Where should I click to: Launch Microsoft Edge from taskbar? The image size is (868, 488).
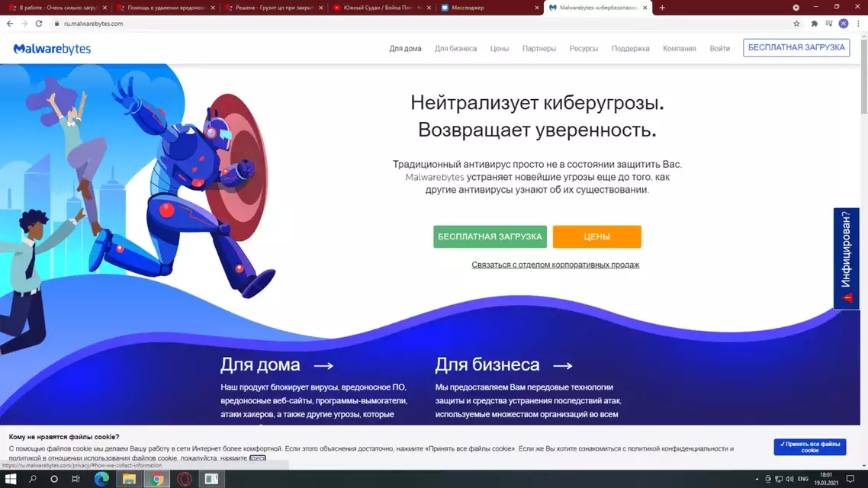click(x=102, y=479)
